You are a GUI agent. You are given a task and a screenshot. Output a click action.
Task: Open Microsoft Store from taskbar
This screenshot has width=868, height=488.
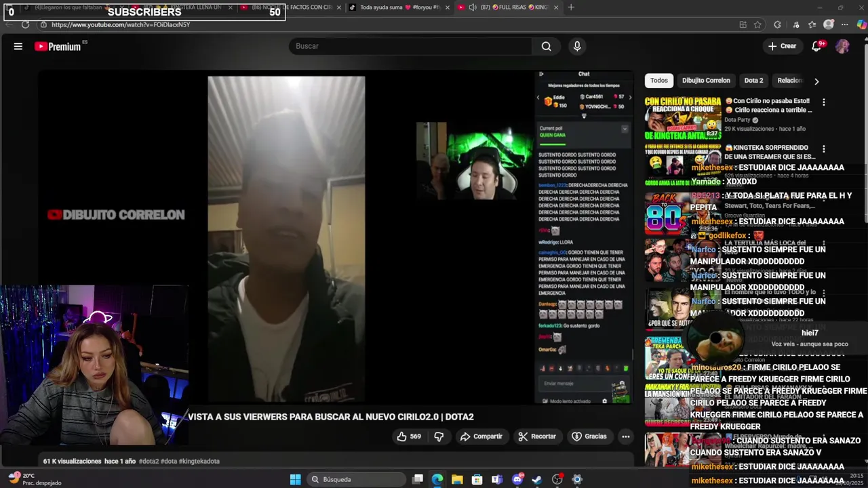477,479
